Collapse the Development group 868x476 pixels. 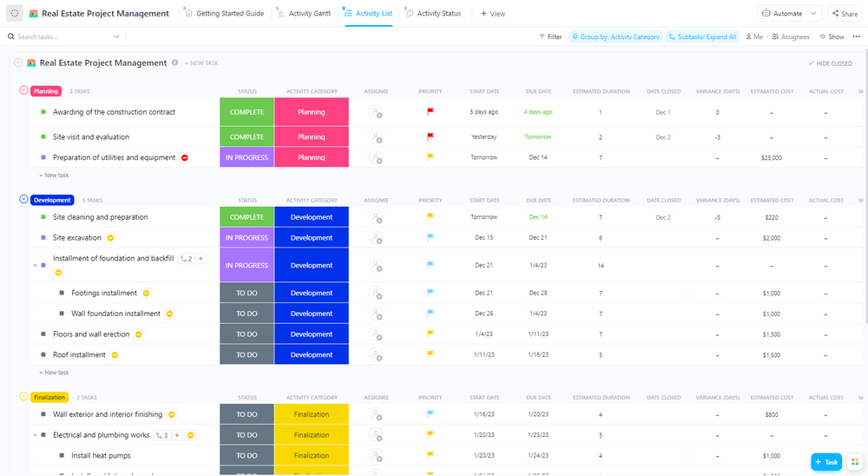(23, 200)
